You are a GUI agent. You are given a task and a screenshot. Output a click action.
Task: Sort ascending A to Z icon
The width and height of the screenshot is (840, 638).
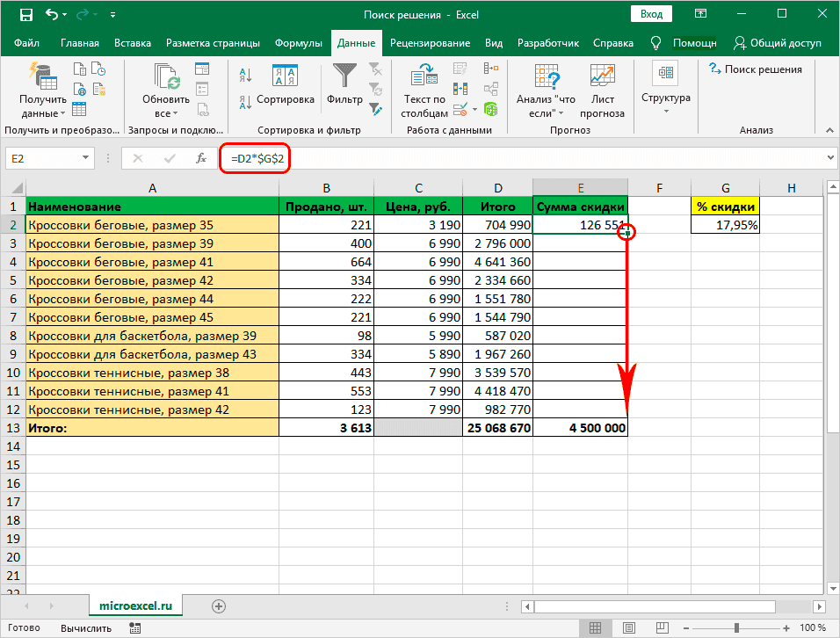coord(246,76)
